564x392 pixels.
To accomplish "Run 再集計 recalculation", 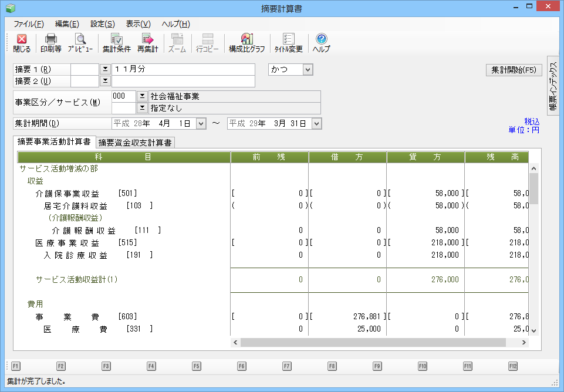I will tap(147, 43).
